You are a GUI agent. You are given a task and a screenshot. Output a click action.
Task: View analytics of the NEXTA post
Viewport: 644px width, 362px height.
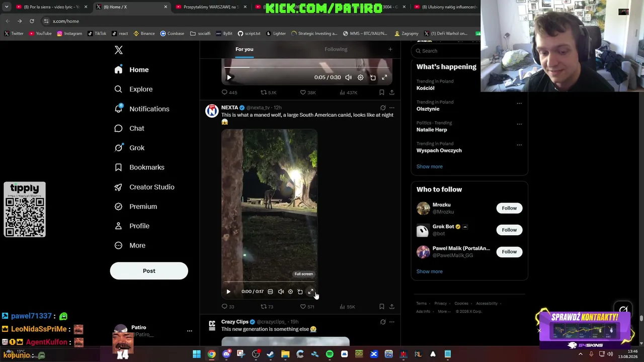tap(347, 307)
